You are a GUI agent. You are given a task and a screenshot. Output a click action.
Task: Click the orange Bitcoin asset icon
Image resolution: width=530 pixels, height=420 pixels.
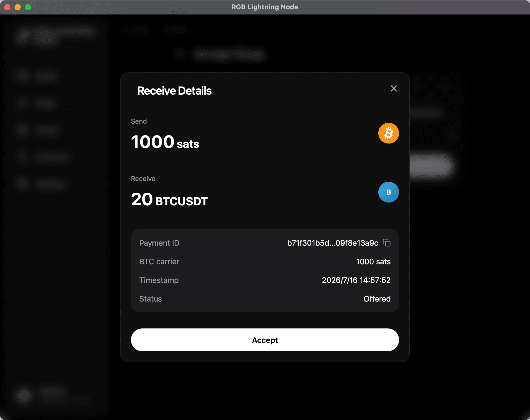(x=388, y=133)
